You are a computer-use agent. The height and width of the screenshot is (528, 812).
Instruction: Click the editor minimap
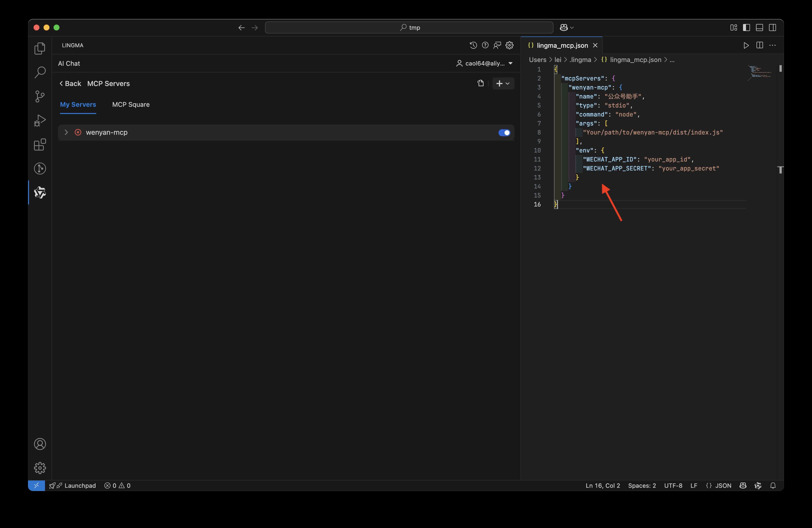(760, 73)
